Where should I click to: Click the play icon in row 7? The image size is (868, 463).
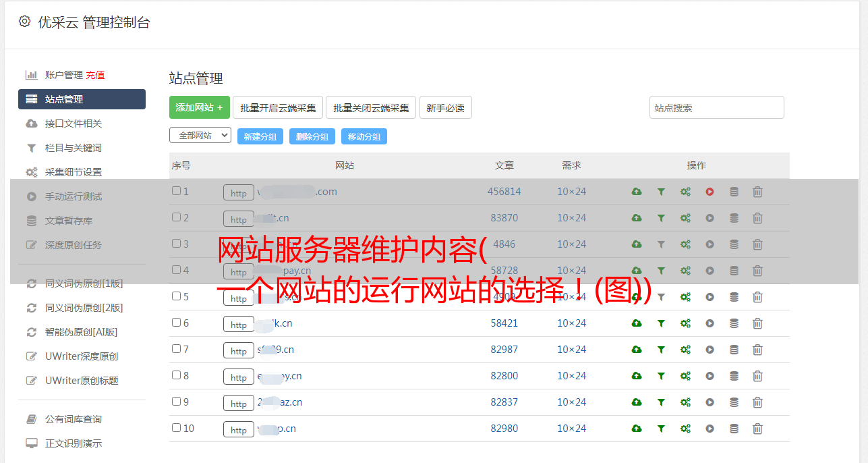(x=710, y=350)
